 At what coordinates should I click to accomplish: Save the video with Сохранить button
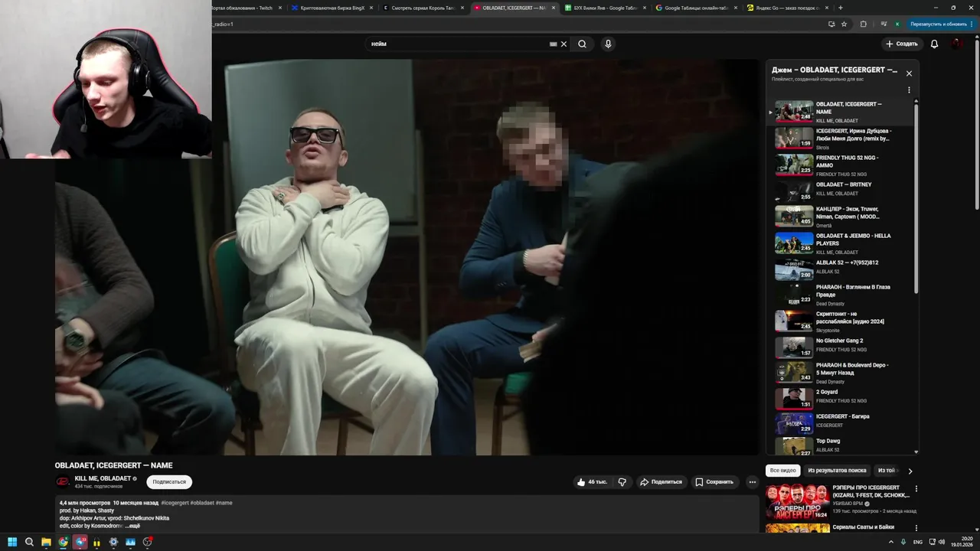point(714,482)
